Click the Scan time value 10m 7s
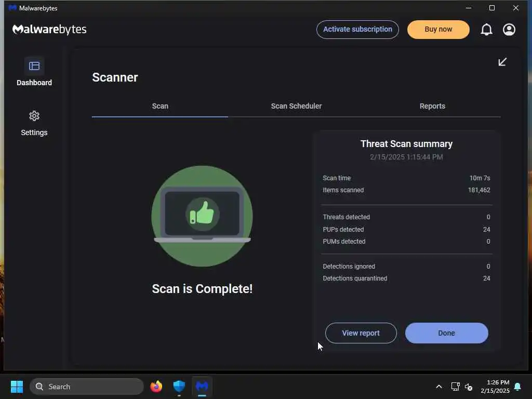 (x=480, y=178)
